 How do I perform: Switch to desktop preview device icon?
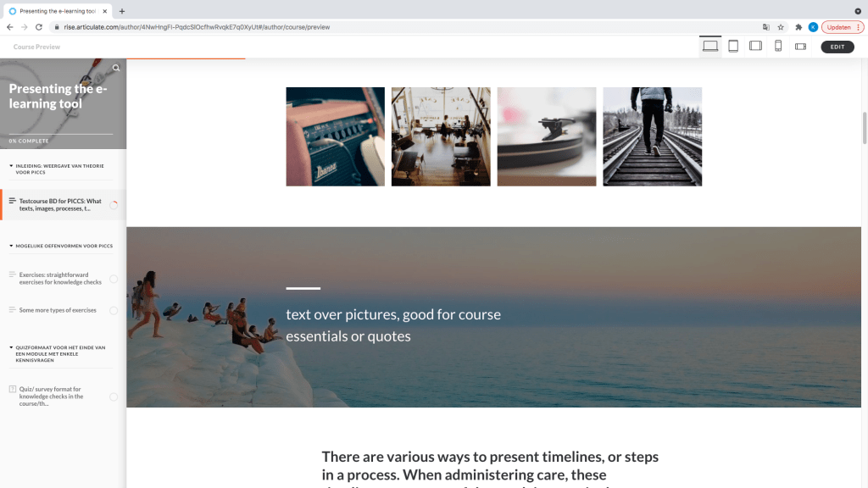(x=710, y=46)
